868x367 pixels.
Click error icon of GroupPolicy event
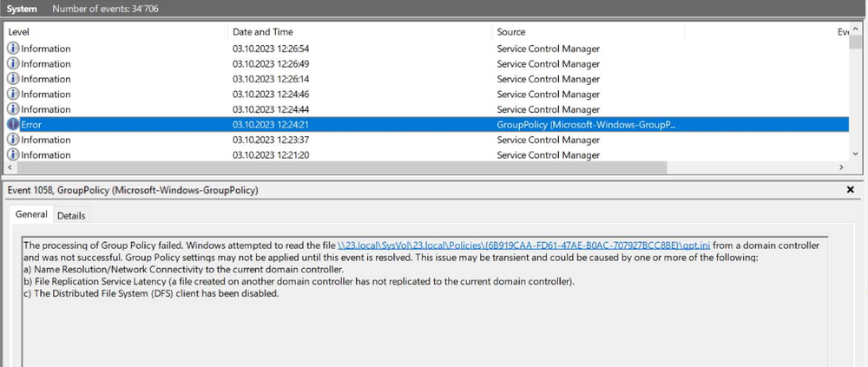pos(13,125)
